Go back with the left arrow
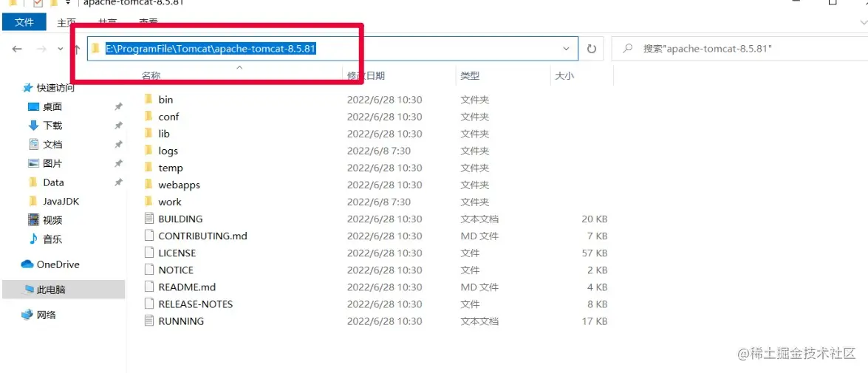868x373 pixels. click(x=16, y=49)
